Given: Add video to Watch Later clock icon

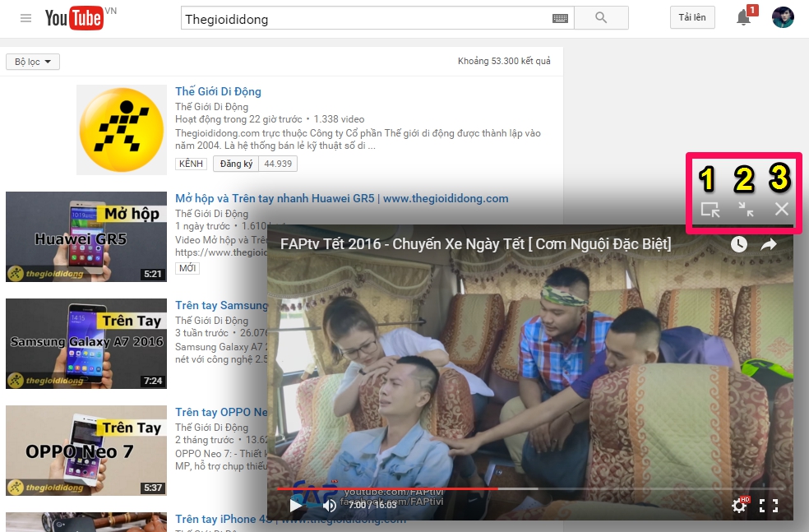Looking at the screenshot, I should coord(739,244).
